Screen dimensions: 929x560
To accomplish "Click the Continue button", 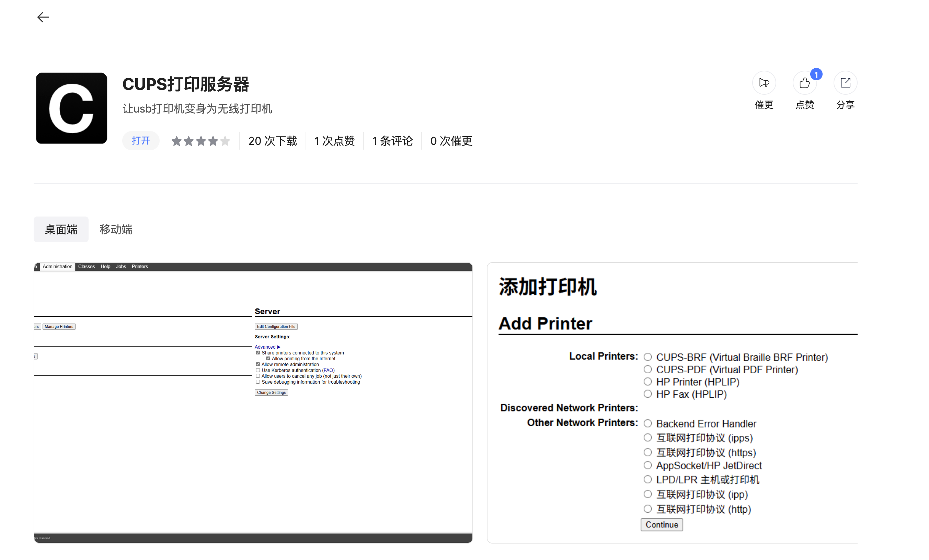I will coord(661,525).
